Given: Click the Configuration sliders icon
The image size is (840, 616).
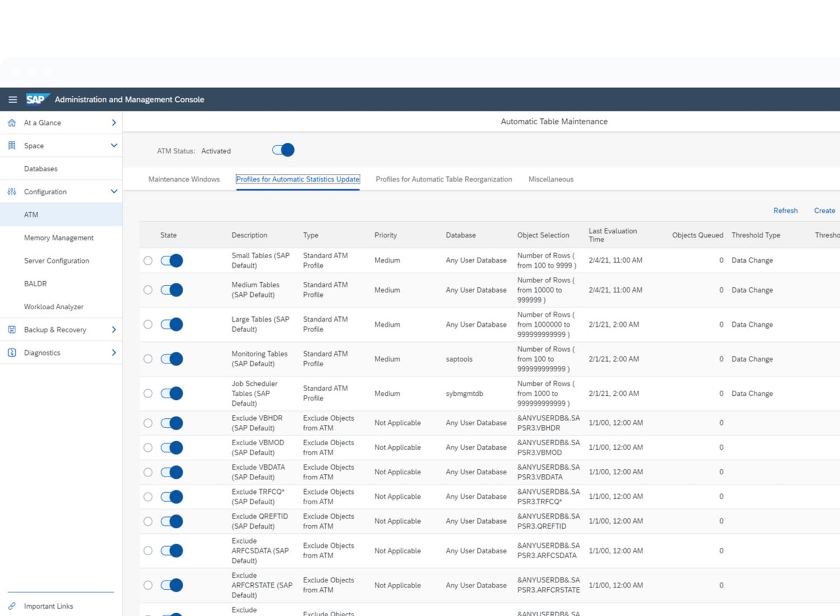Looking at the screenshot, I should tap(12, 192).
